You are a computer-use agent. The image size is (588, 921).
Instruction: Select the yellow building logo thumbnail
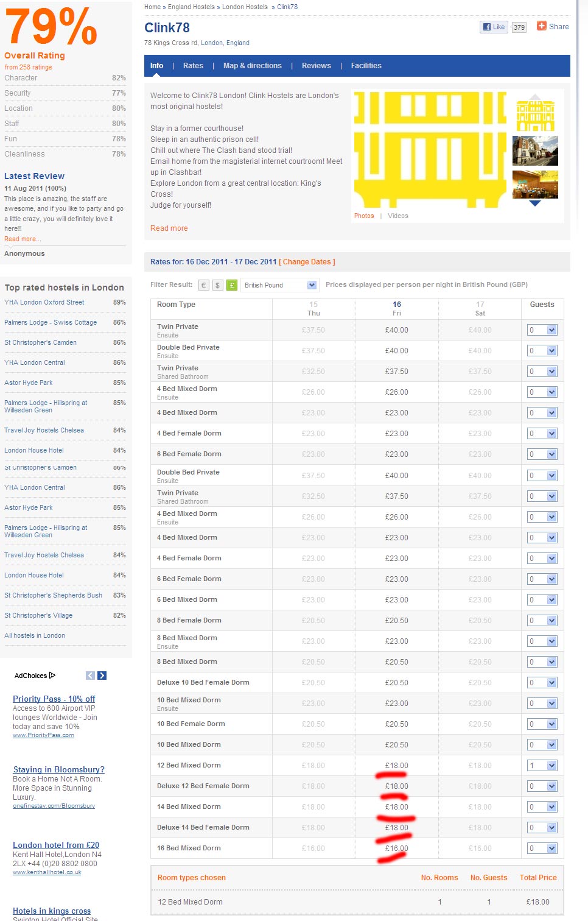pyautogui.click(x=535, y=116)
